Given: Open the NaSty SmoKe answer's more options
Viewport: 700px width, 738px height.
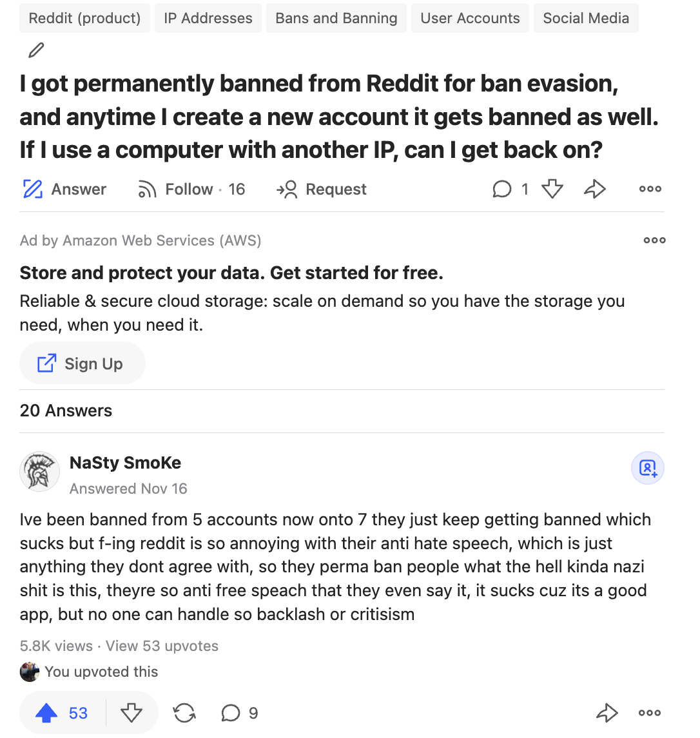Looking at the screenshot, I should tap(650, 713).
